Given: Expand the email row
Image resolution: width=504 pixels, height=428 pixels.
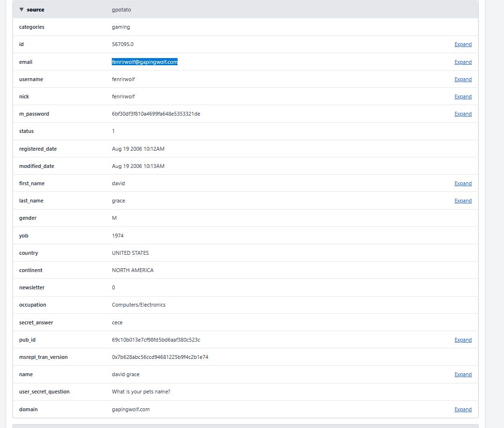Looking at the screenshot, I should click(x=463, y=62).
